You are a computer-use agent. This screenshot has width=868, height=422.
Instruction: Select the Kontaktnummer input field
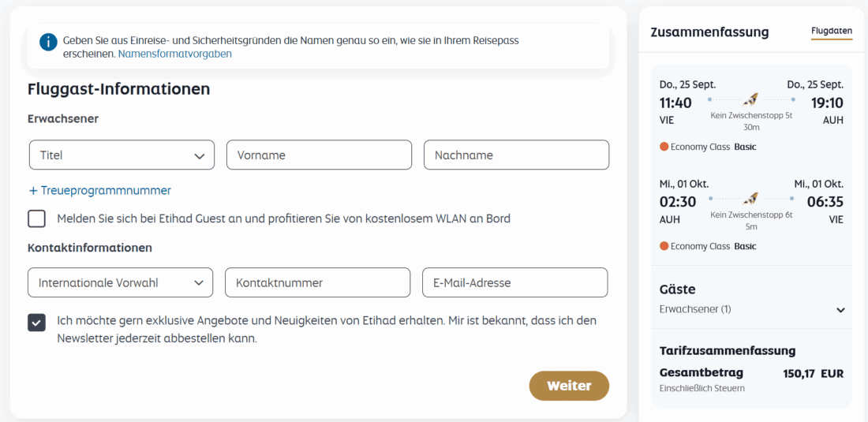point(317,282)
